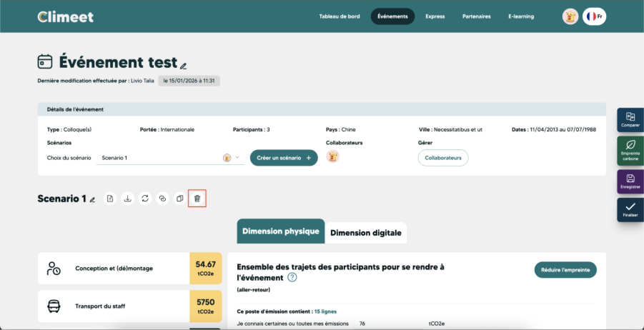Open the Comparer side panel button
The height and width of the screenshot is (330, 644).
630,120
